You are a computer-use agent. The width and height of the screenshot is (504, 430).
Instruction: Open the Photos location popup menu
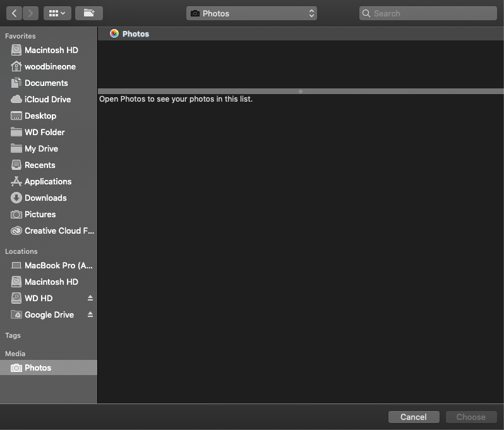251,13
